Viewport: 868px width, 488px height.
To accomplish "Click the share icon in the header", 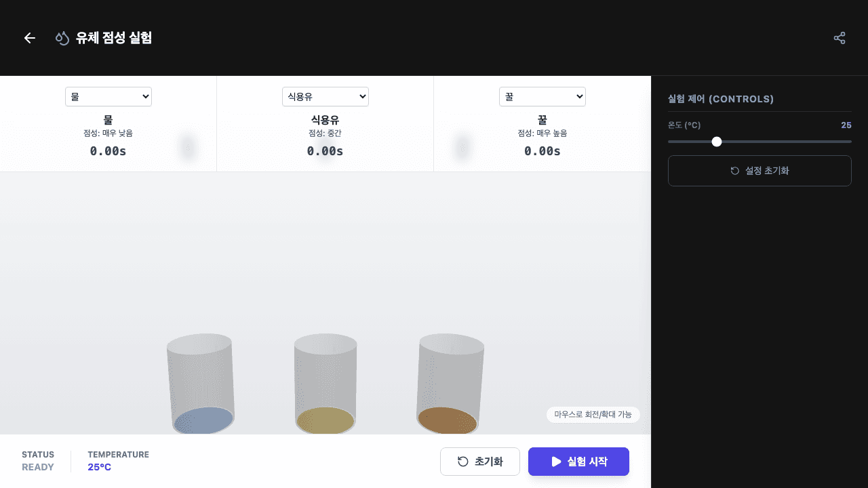I will pos(840,38).
